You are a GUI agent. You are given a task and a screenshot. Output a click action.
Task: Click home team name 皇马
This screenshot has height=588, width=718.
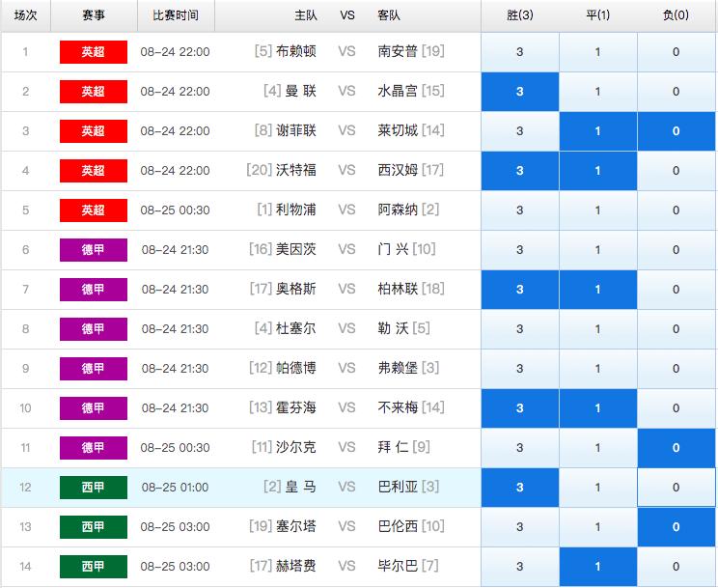[300, 487]
